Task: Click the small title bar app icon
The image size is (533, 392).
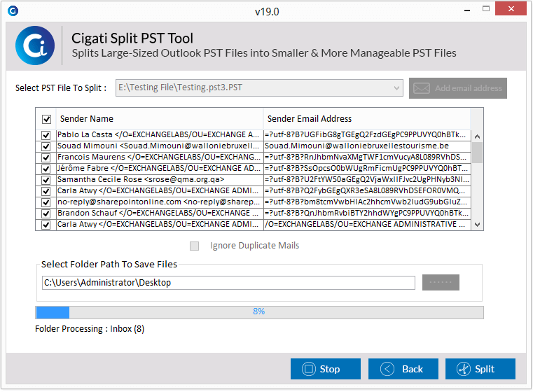Action: tap(13, 11)
